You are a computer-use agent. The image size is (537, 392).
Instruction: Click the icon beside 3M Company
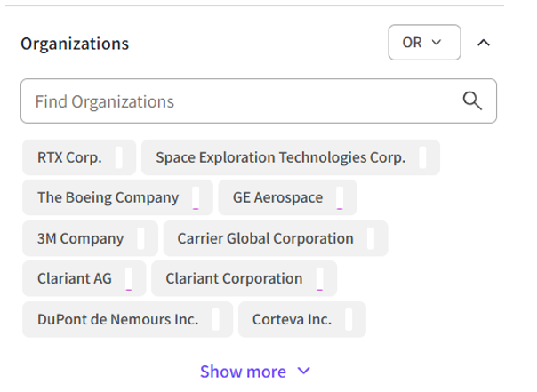[141, 238]
